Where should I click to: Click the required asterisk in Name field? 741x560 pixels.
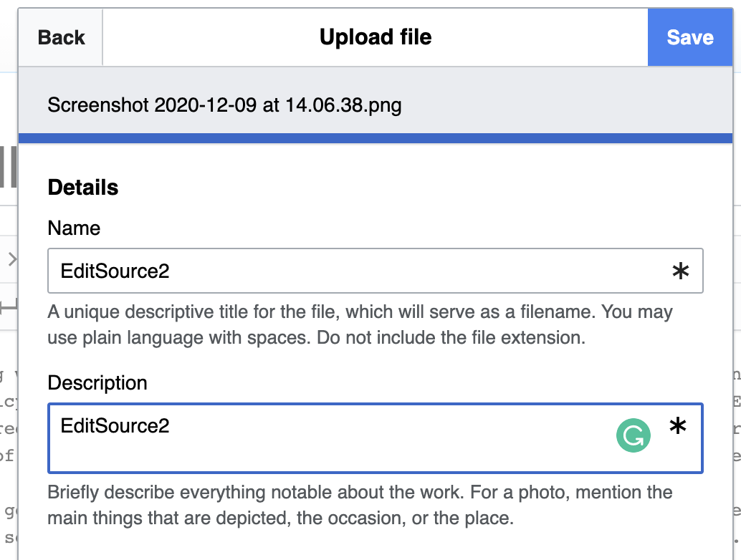(680, 271)
